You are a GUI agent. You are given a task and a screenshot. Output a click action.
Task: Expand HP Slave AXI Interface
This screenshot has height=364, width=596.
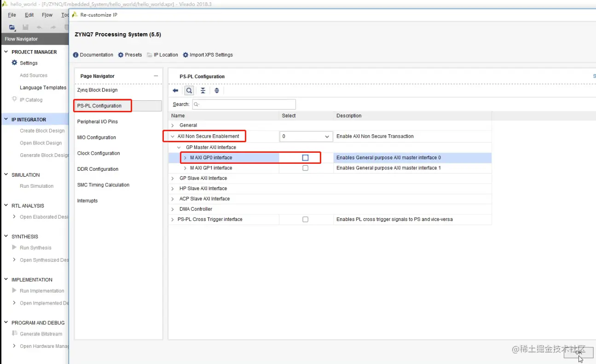pyautogui.click(x=173, y=189)
